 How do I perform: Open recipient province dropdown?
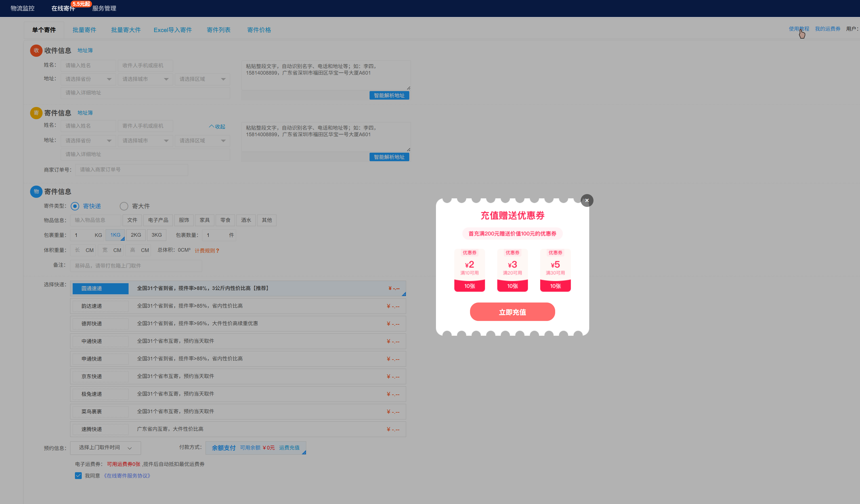88,79
